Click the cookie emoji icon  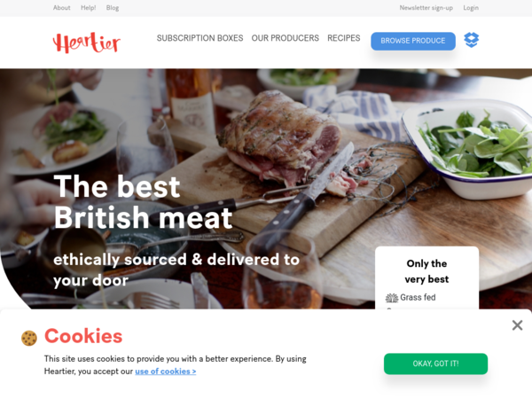(29, 339)
